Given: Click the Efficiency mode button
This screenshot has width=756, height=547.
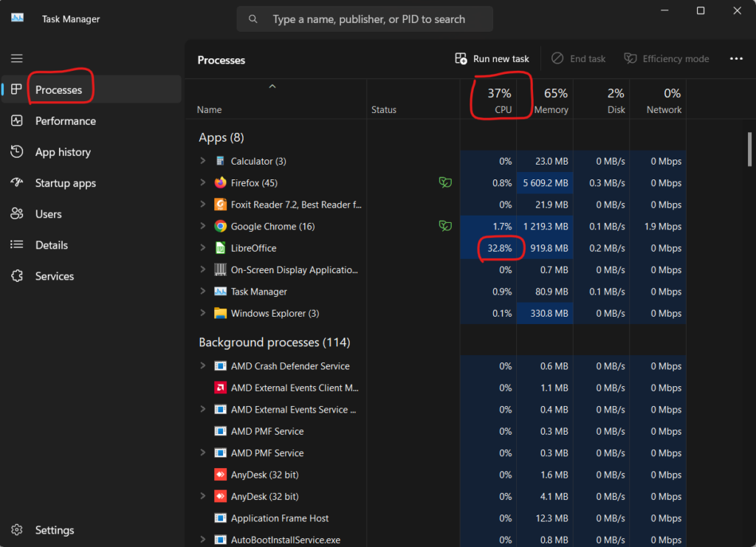Looking at the screenshot, I should click(667, 59).
